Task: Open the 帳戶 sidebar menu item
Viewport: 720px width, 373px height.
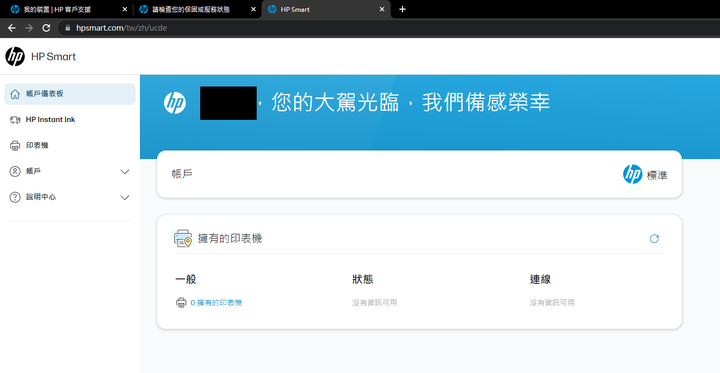Action: click(x=70, y=171)
